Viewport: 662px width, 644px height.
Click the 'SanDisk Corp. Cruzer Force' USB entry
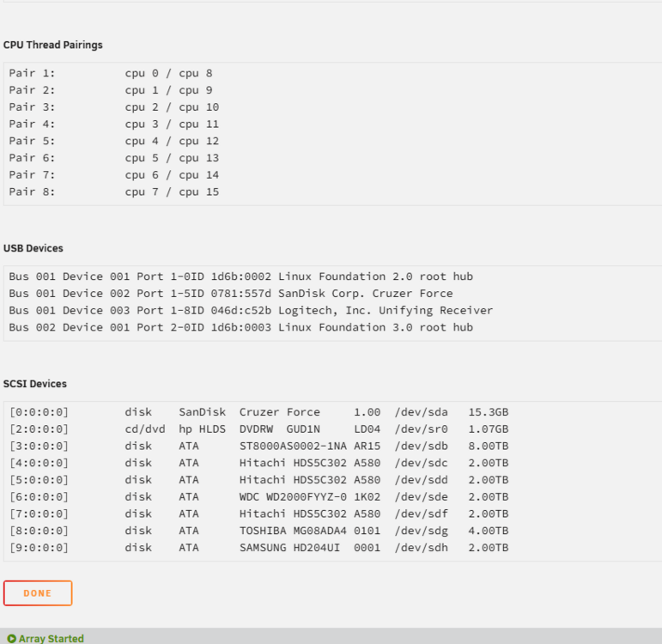tap(365, 293)
